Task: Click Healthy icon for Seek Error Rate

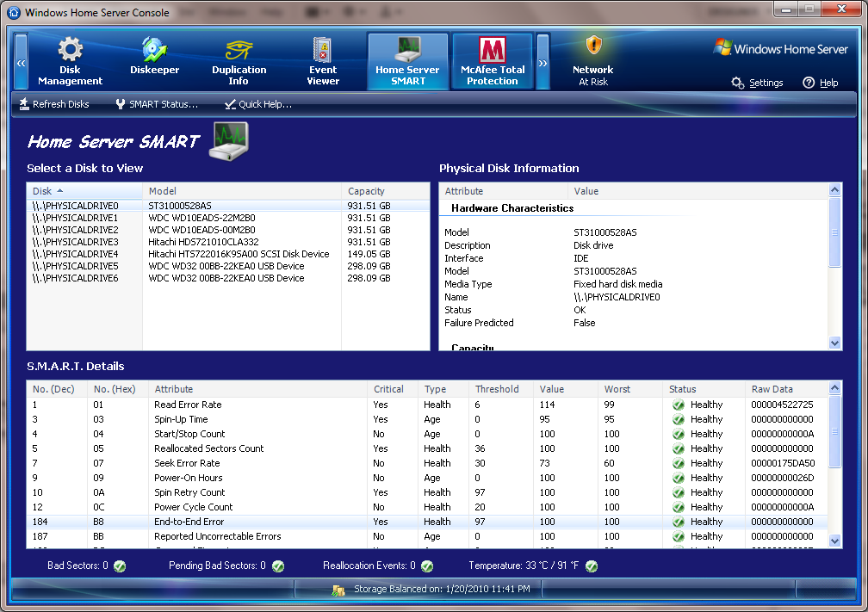Action: tap(679, 463)
